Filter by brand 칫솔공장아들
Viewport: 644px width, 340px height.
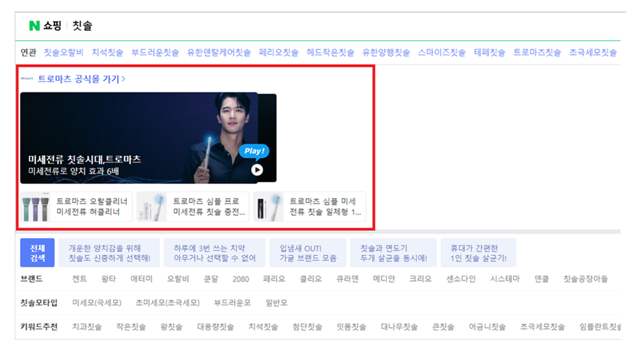[x=585, y=279]
